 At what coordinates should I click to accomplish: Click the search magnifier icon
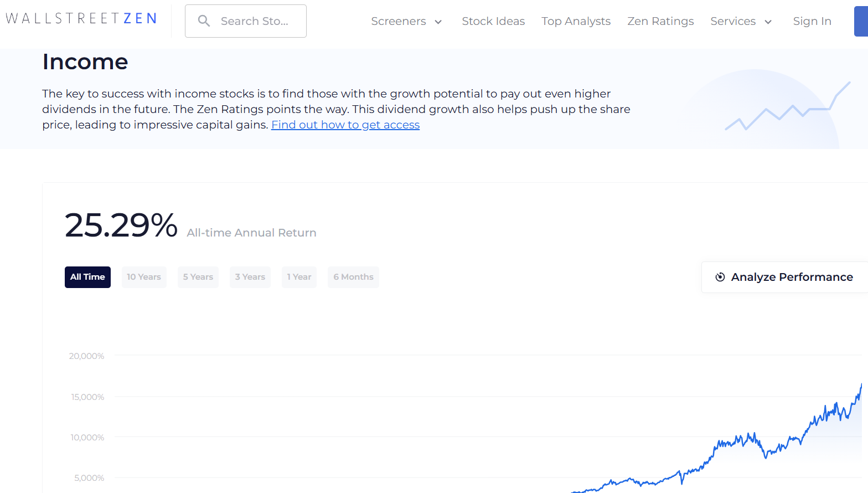(x=204, y=21)
